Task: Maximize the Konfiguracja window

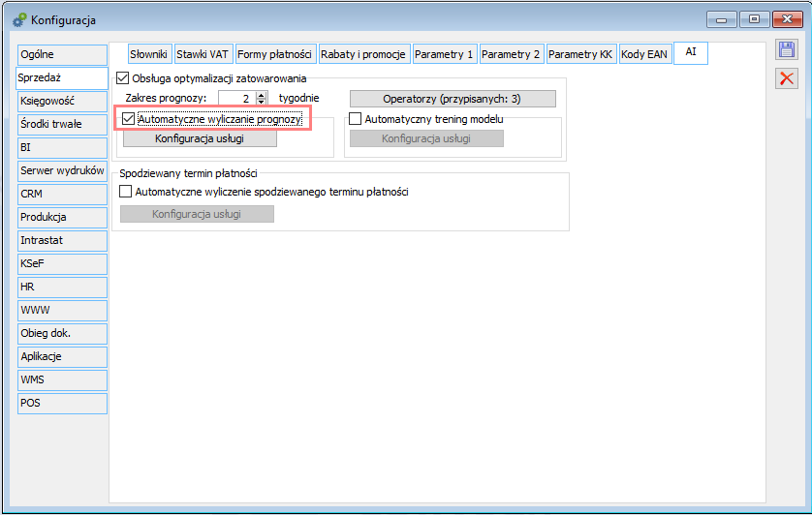Action: 754,19
